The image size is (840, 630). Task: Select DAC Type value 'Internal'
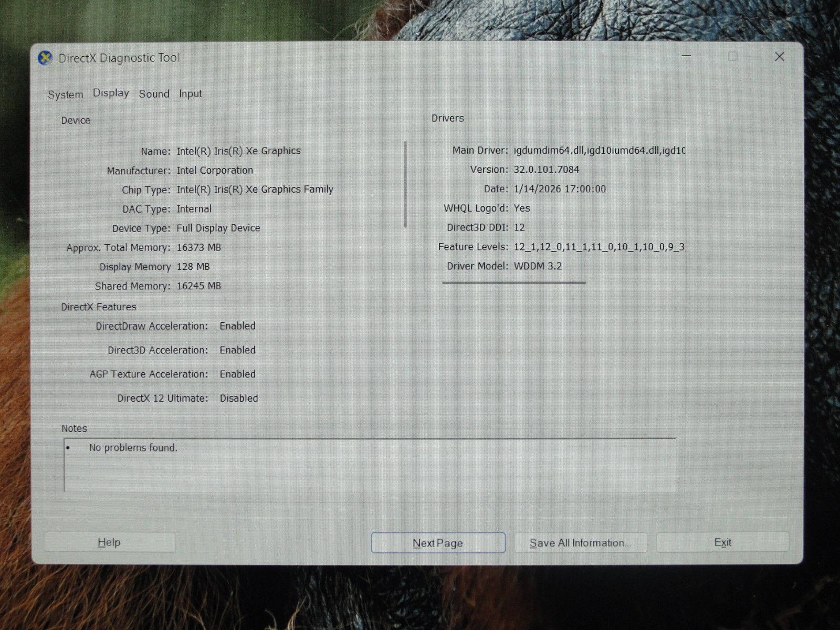pyautogui.click(x=194, y=209)
